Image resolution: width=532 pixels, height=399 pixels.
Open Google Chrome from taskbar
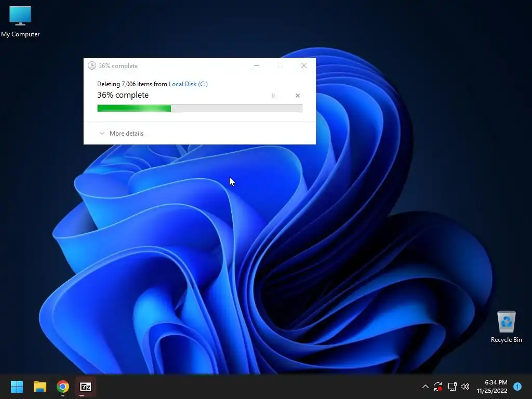(x=63, y=387)
